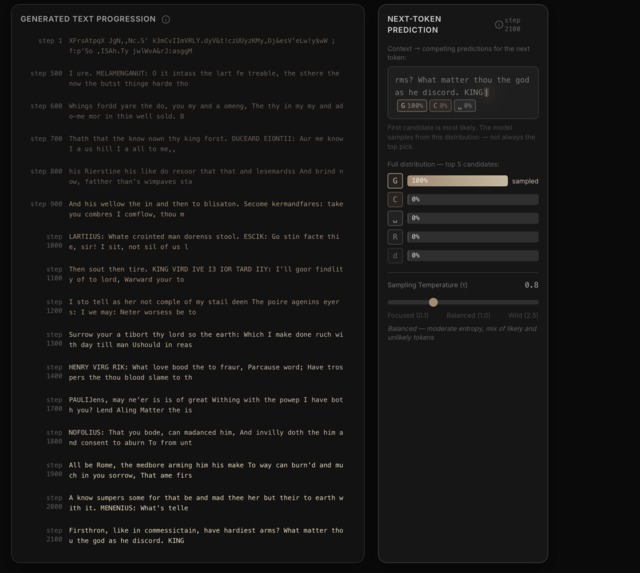Click the 'NEXT-TOKEN PREDICTION' heading

[x=414, y=24]
